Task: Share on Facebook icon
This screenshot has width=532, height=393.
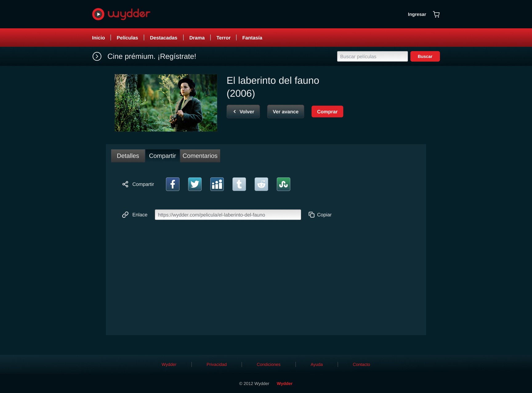Action: (x=173, y=184)
